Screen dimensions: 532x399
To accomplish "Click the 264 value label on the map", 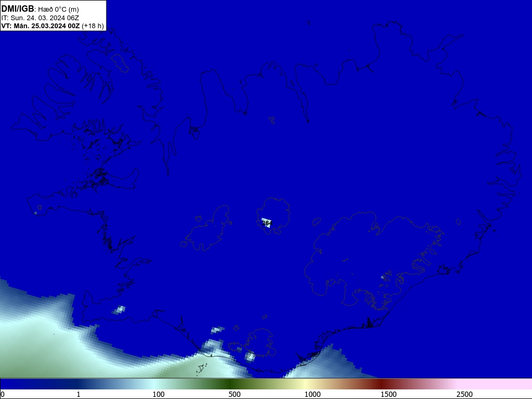I will point(268,223).
